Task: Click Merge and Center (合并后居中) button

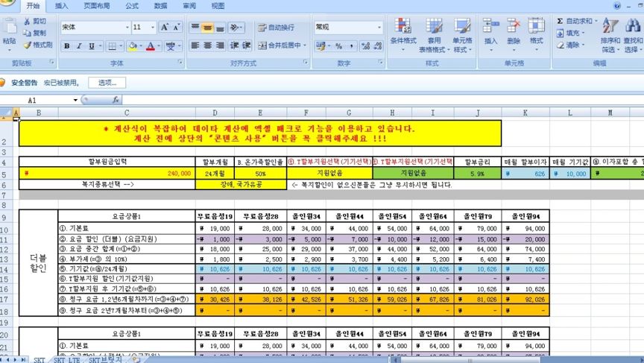Action: point(284,45)
